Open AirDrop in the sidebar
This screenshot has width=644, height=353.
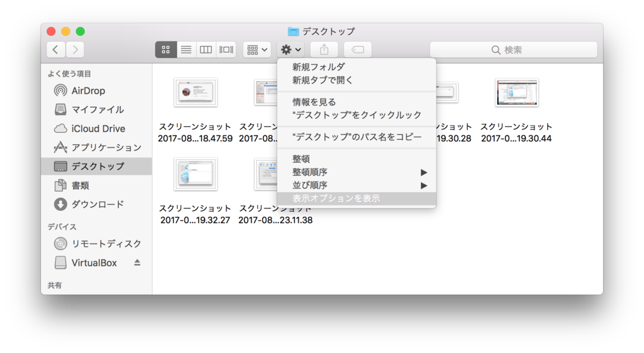(x=88, y=90)
